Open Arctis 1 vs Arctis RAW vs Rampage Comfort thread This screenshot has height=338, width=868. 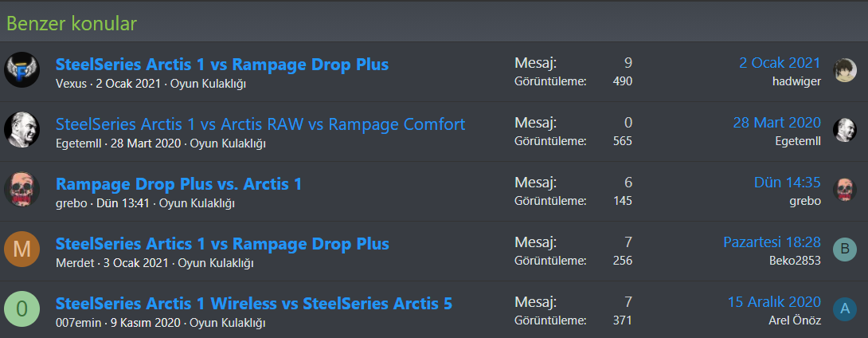(x=260, y=124)
